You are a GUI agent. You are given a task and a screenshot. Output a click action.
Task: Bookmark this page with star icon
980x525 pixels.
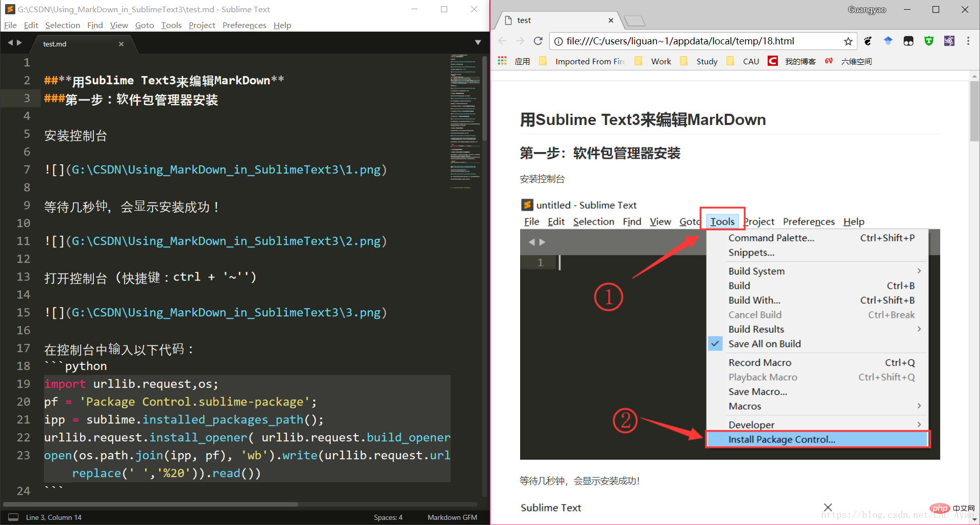coord(848,41)
